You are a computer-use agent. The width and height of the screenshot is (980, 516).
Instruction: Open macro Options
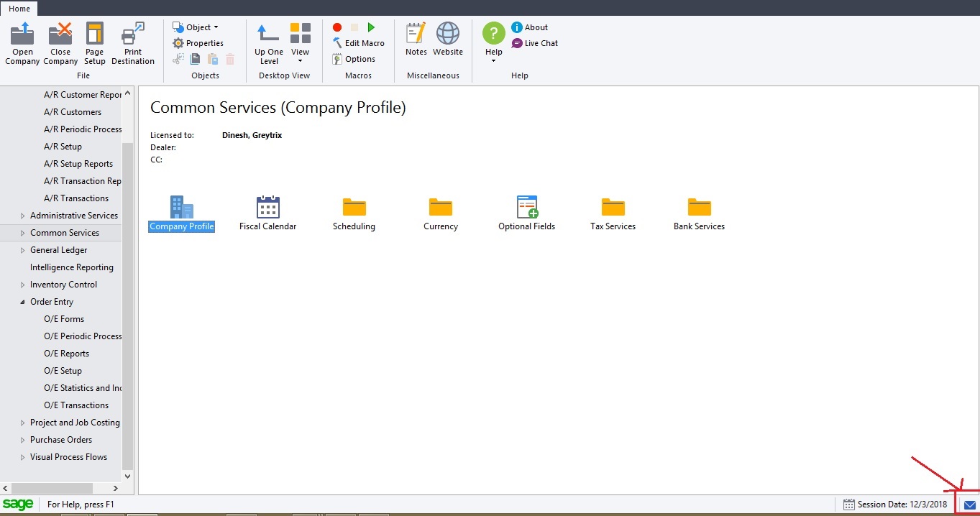click(x=354, y=59)
